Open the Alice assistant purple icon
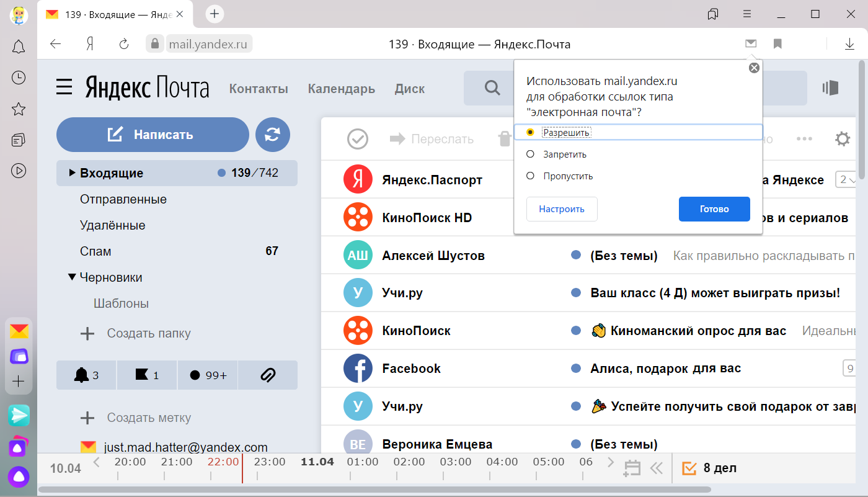This screenshot has width=868, height=497. (19, 477)
